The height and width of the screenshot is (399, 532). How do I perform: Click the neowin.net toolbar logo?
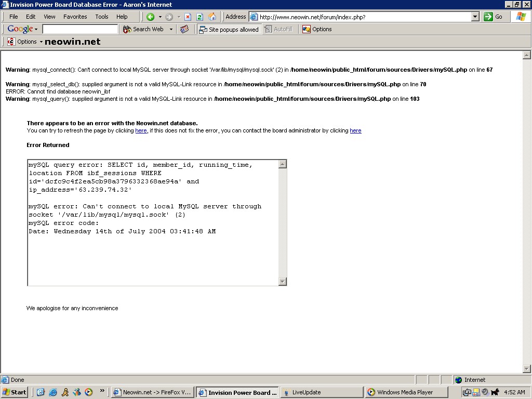pyautogui.click(x=73, y=42)
